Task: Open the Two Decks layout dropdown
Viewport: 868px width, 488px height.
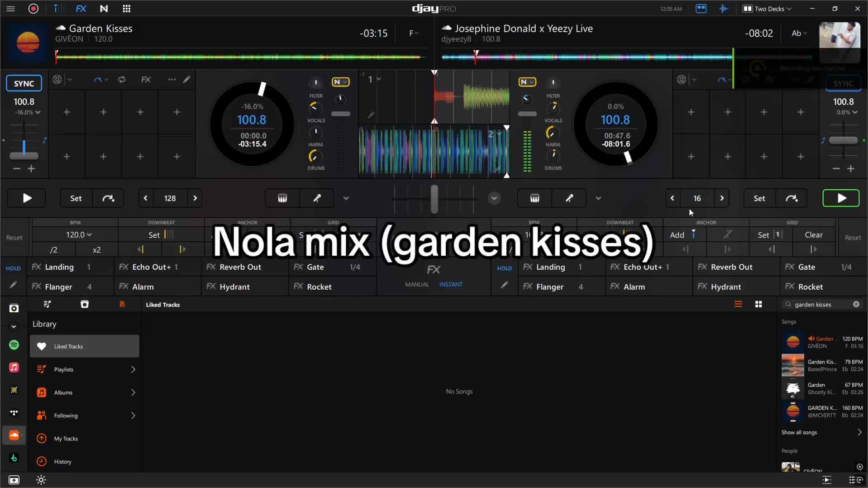Action: coord(768,9)
